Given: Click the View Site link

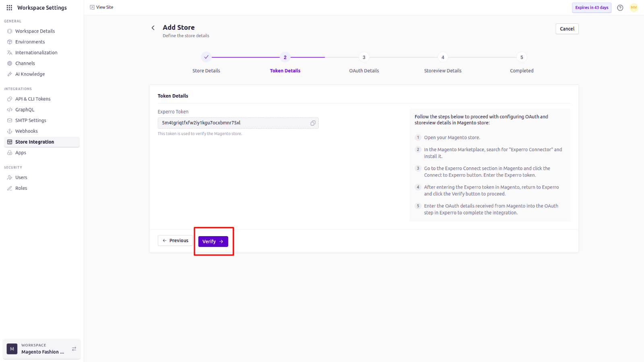Looking at the screenshot, I should (101, 7).
